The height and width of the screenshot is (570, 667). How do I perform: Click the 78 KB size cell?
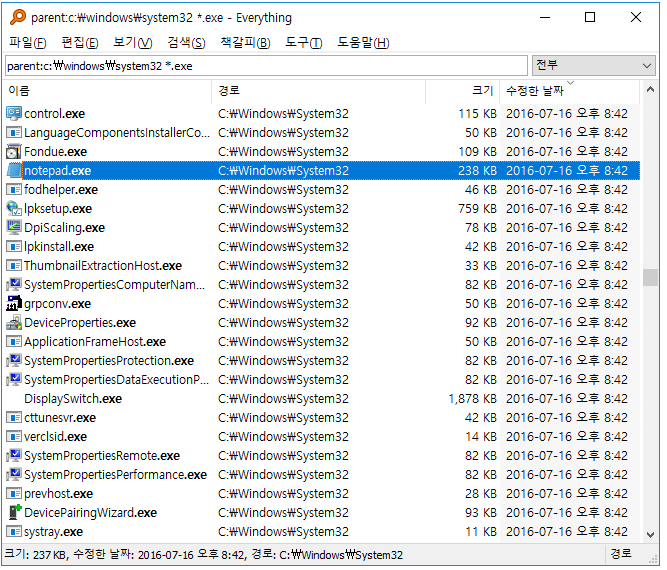tap(481, 228)
